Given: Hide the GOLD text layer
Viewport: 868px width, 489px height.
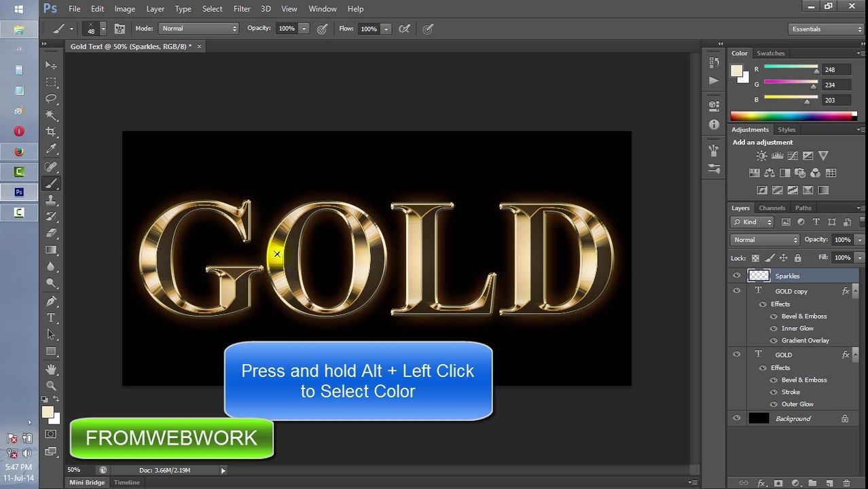Looking at the screenshot, I should pyautogui.click(x=736, y=355).
